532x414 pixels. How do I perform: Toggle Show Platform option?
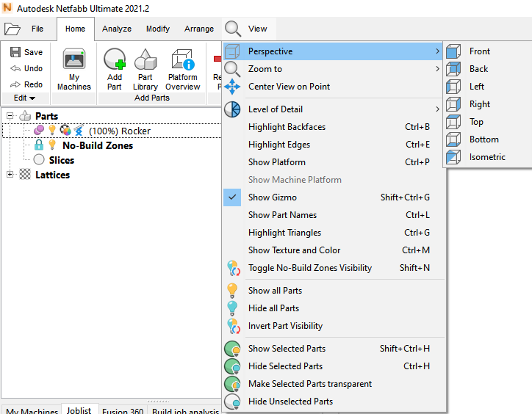coord(334,162)
